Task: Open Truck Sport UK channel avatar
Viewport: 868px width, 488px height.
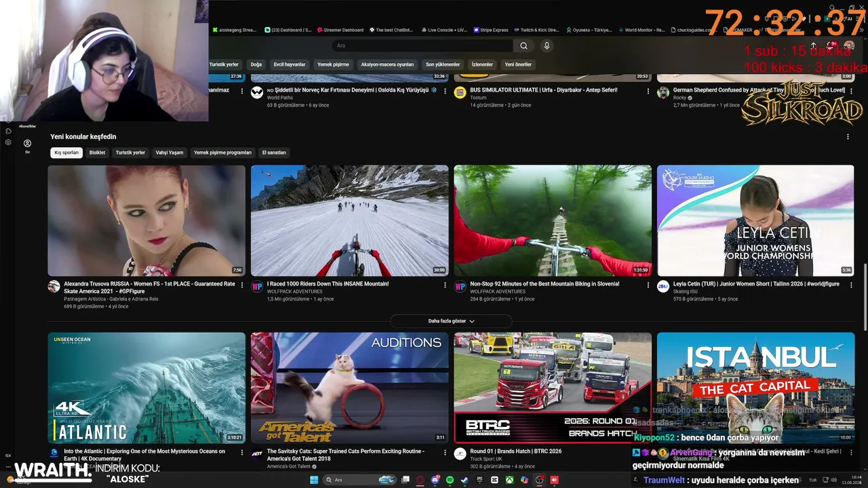Action: [460, 454]
